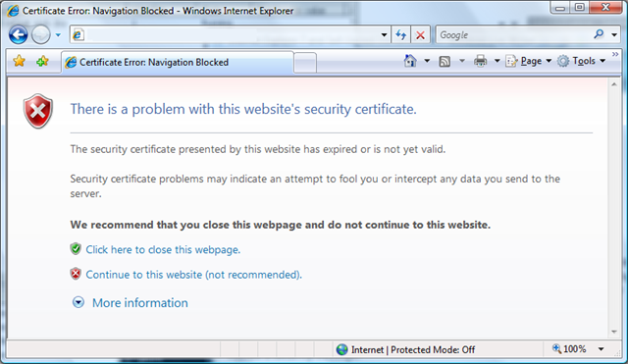628x364 pixels.
Task: Click the sentence about the certificate having expired
Action: [x=258, y=149]
